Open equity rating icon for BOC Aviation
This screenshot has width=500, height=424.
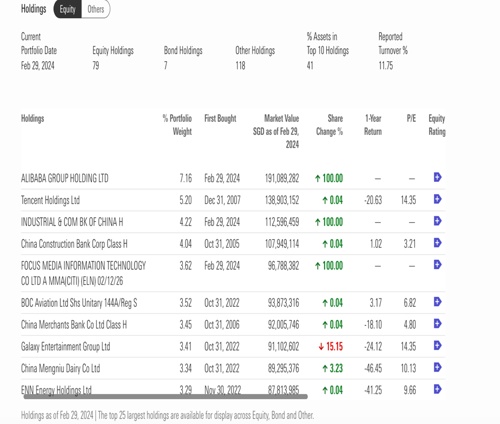(x=437, y=302)
